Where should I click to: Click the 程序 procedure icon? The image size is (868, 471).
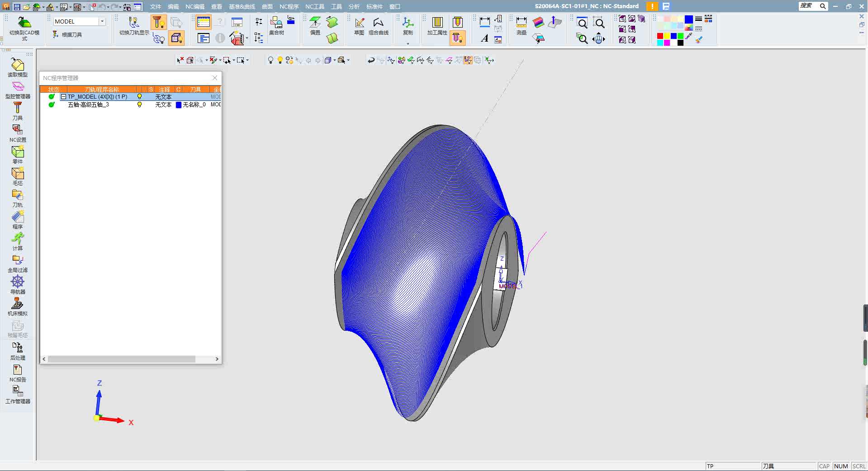(18, 220)
